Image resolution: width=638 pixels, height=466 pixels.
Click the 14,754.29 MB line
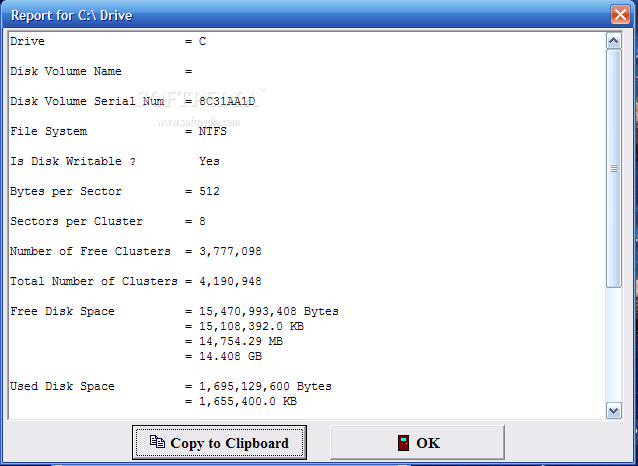241,341
